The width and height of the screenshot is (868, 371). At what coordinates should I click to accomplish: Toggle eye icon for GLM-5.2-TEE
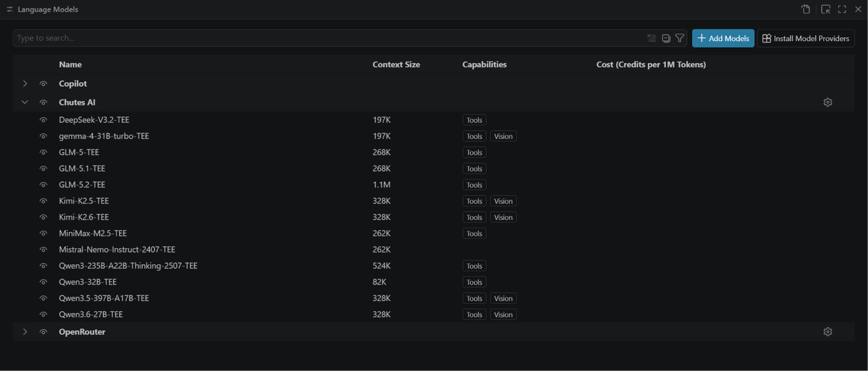[44, 185]
